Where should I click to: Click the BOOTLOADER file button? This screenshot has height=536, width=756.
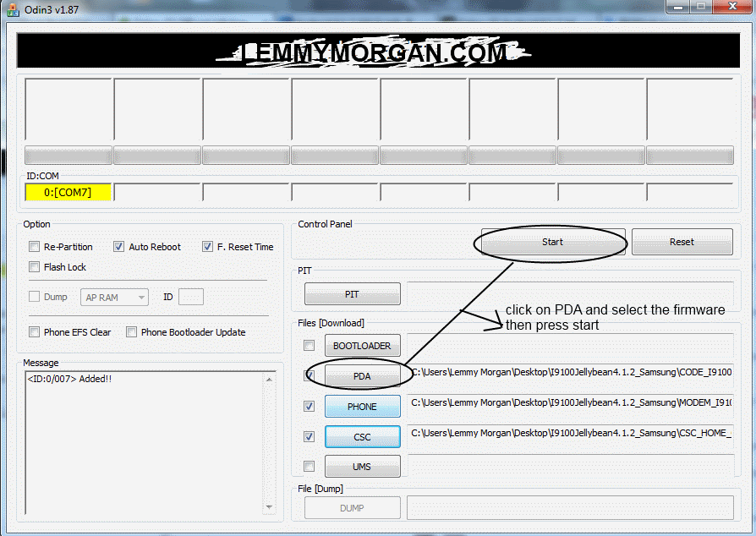[362, 346]
